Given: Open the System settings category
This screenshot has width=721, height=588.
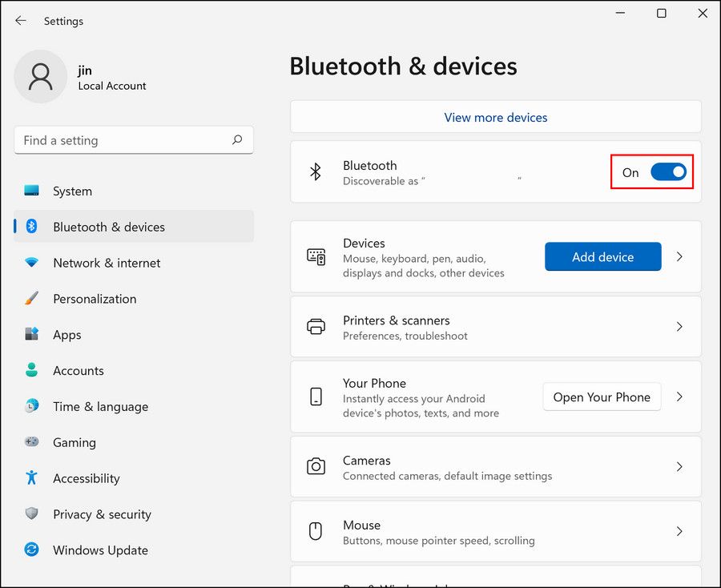Looking at the screenshot, I should click(x=72, y=191).
